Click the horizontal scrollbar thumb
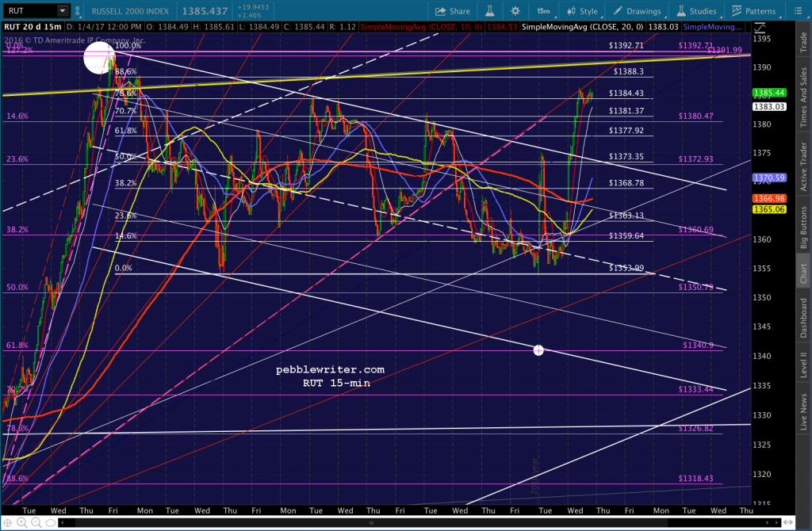The width and height of the screenshot is (812, 531). 371,523
